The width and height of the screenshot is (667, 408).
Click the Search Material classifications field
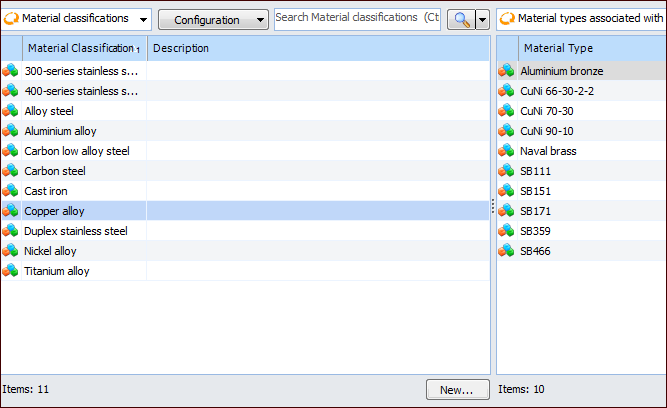(357, 19)
